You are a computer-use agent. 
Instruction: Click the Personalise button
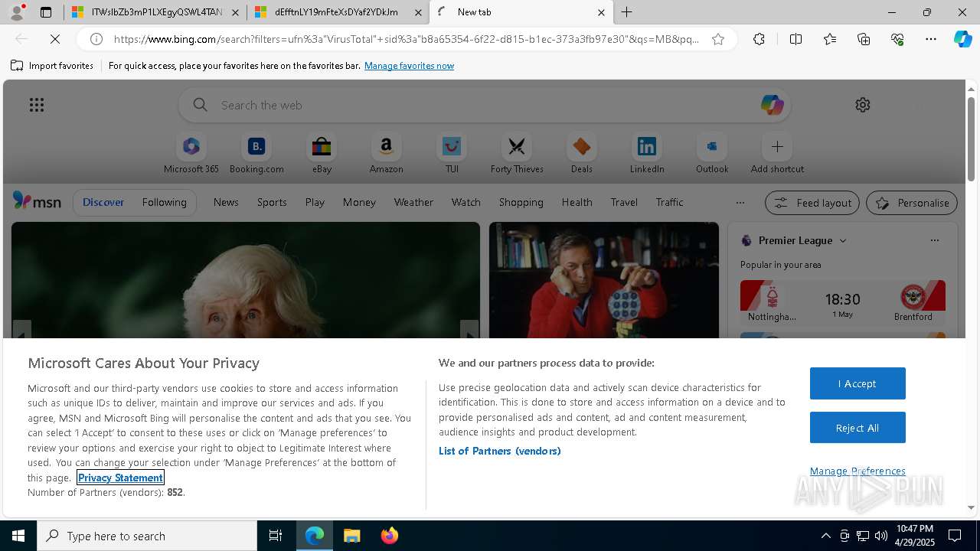(x=911, y=203)
